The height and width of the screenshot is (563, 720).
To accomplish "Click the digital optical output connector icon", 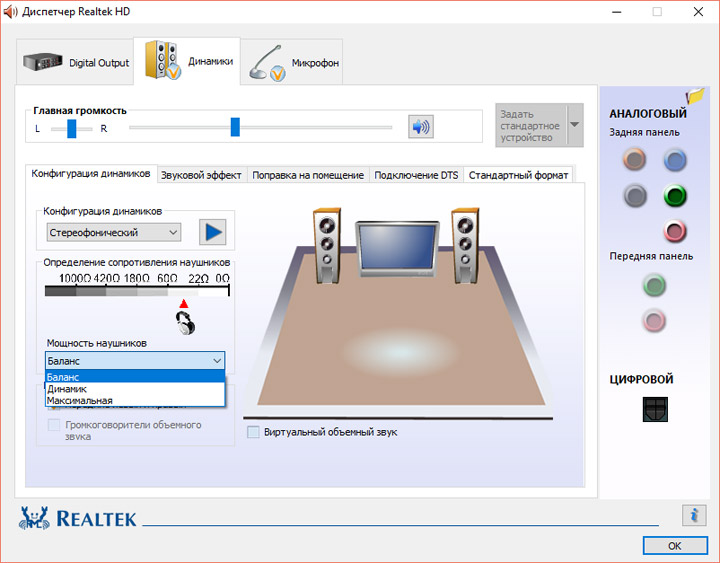I will [655, 409].
